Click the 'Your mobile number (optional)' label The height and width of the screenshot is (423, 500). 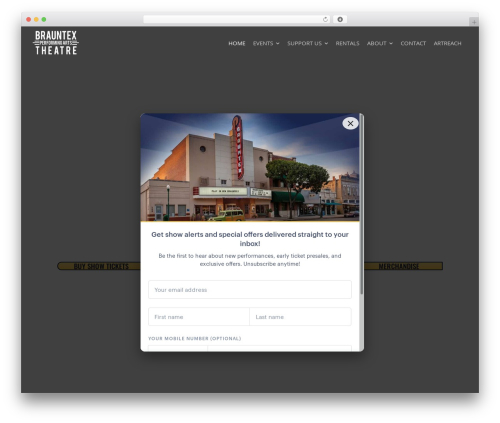coord(194,338)
